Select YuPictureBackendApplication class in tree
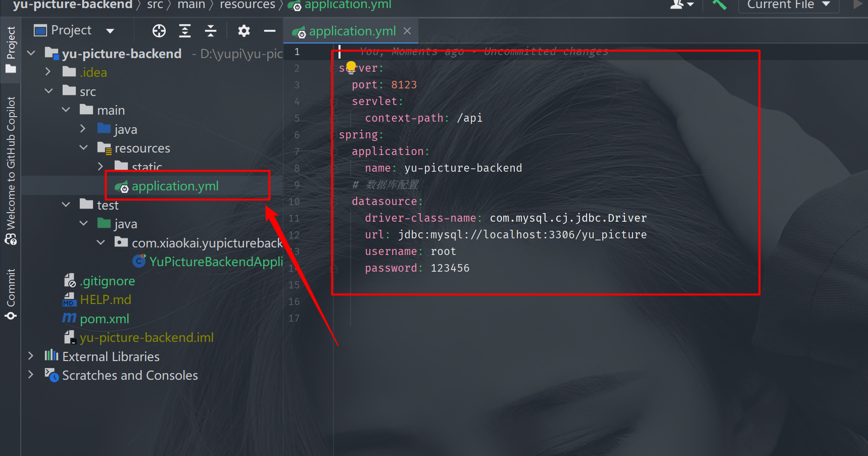This screenshot has width=868, height=456. pyautogui.click(x=215, y=262)
